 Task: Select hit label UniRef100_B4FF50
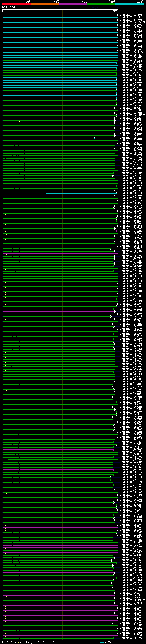[131, 175]
